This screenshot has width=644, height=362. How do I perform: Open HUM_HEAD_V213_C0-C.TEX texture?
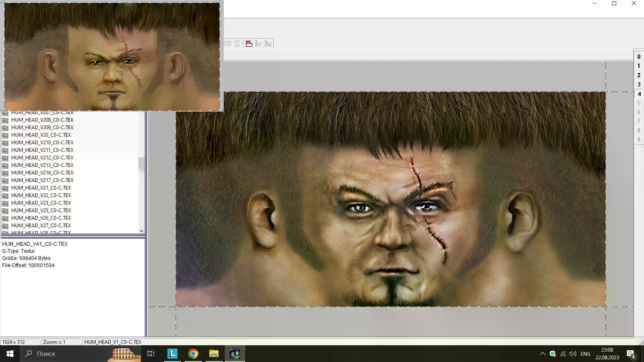tap(42, 165)
